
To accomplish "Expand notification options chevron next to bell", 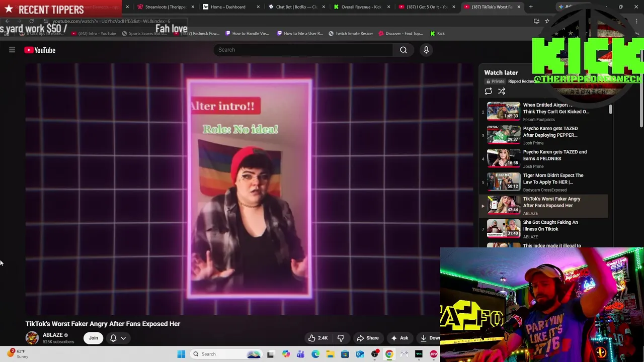I will click(x=123, y=338).
